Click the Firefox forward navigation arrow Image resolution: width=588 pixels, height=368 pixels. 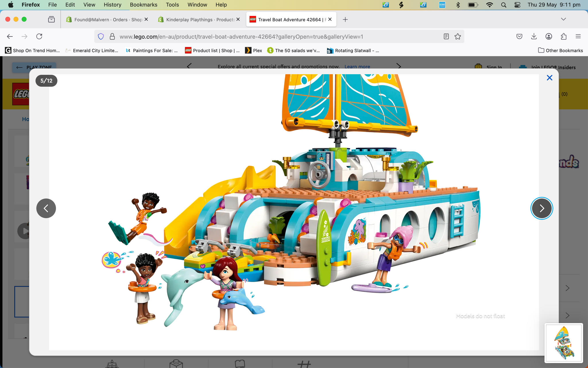click(x=24, y=37)
